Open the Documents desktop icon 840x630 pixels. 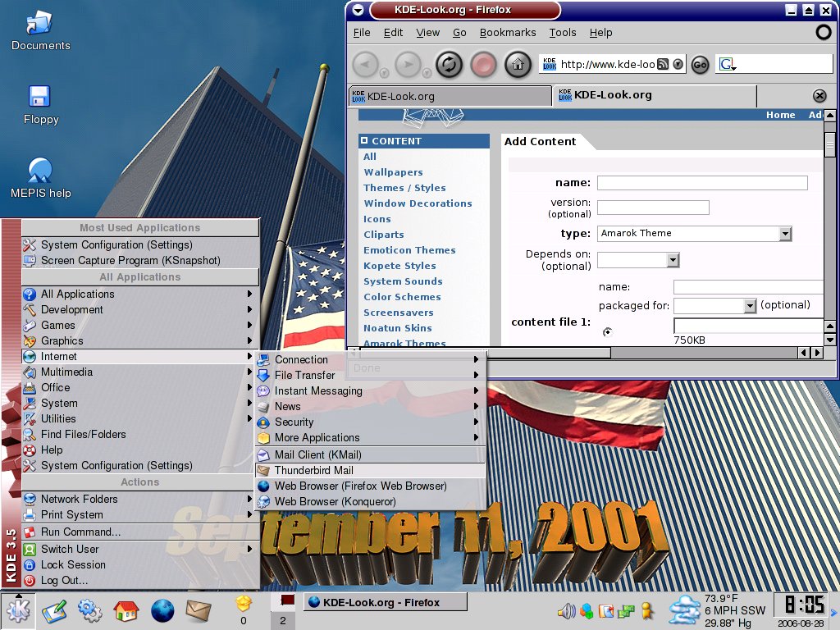(40, 31)
